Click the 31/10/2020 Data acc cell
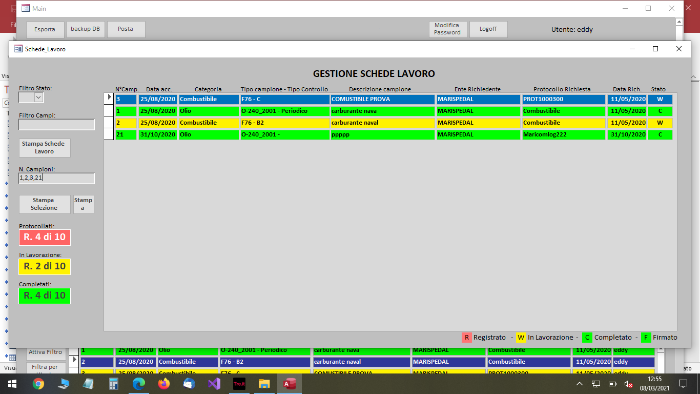 click(x=158, y=134)
